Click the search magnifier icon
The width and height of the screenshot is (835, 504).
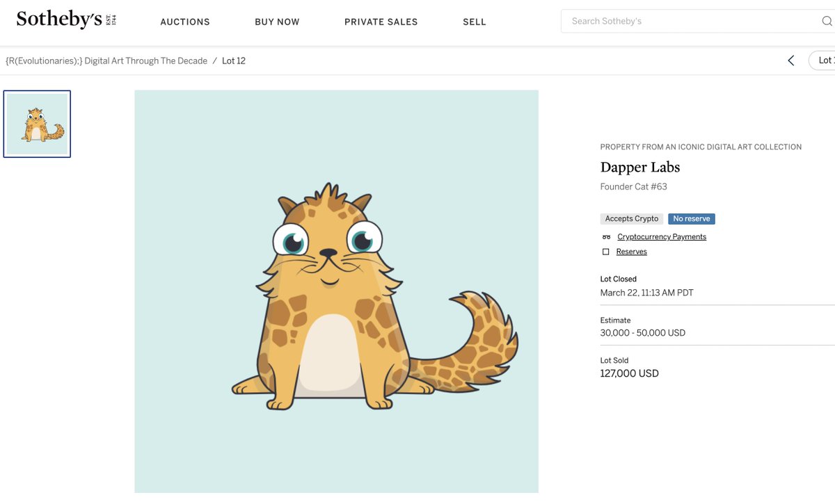(827, 21)
